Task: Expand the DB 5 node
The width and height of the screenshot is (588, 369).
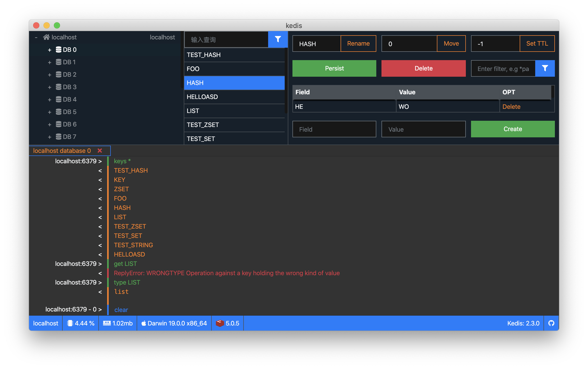Action: pos(49,112)
